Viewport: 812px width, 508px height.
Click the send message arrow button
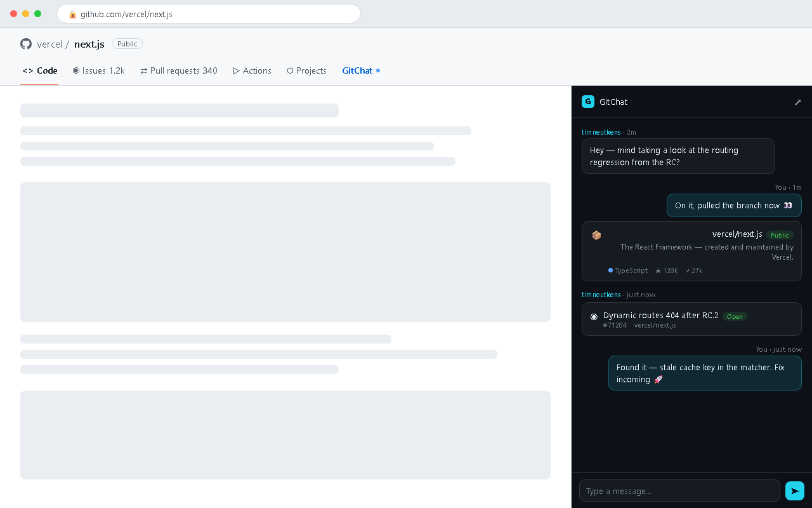pyautogui.click(x=795, y=491)
